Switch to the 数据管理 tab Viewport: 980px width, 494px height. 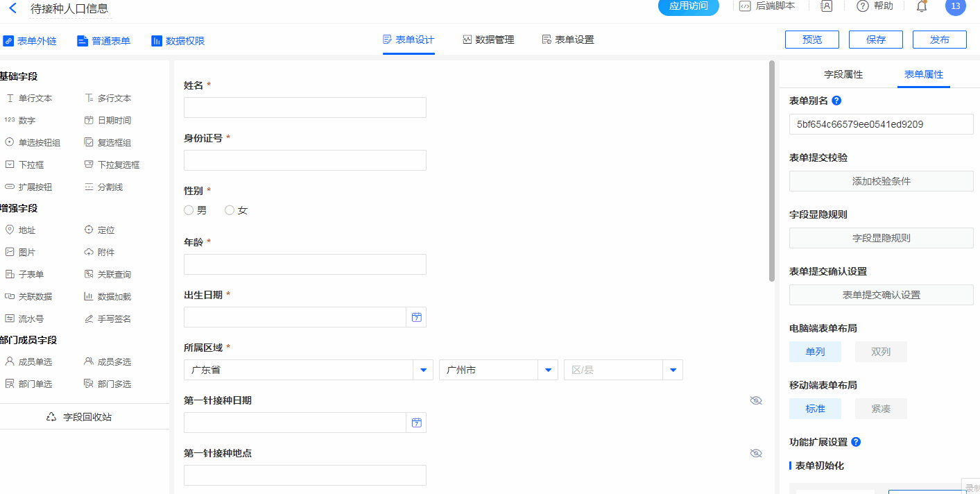click(x=488, y=40)
